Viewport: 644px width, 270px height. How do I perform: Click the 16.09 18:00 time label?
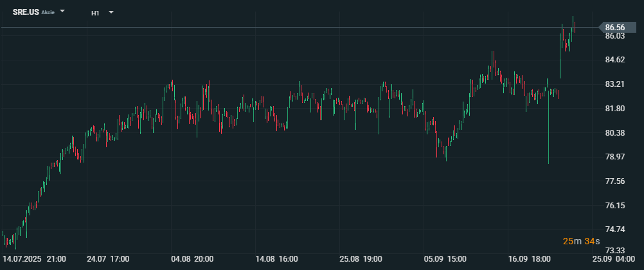[529, 259]
